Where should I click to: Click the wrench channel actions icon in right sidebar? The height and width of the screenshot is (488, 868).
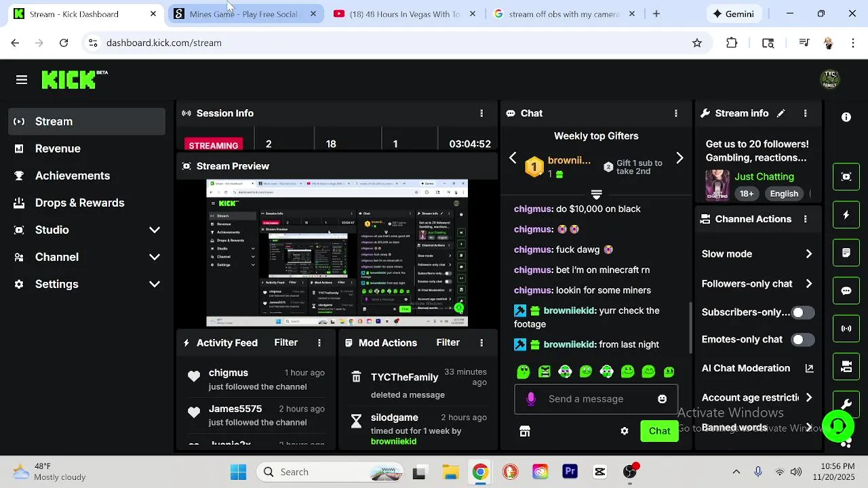(846, 405)
